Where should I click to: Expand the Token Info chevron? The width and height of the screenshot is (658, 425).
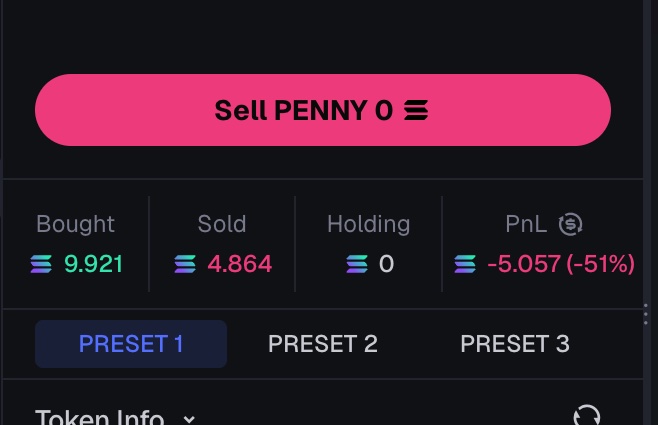click(189, 419)
